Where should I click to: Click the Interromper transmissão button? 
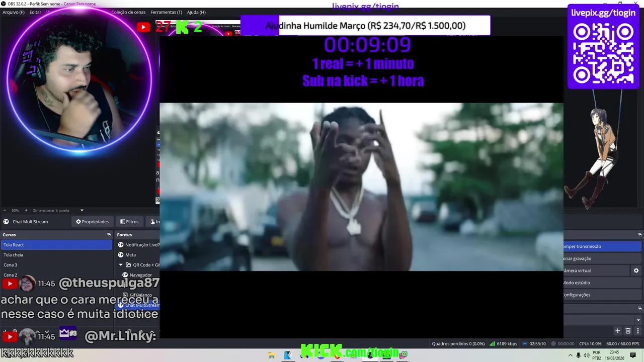tap(603, 246)
